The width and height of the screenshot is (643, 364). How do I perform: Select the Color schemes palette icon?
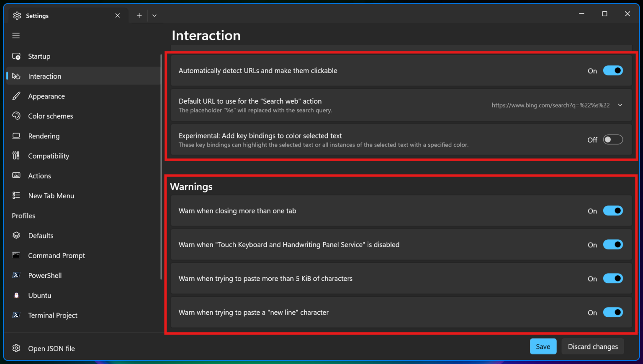[x=16, y=116]
